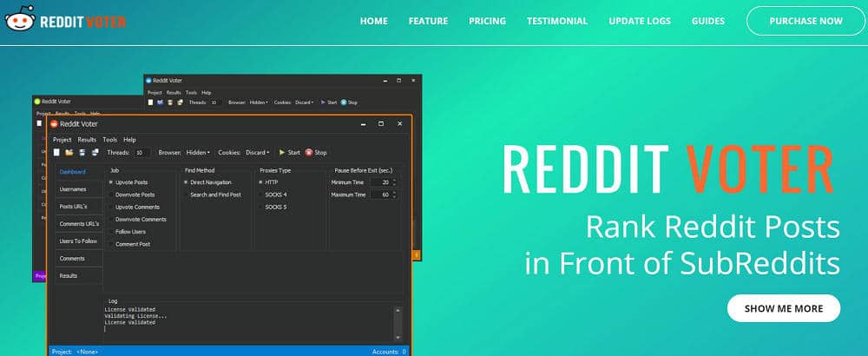Select Downvote Comments job option
Image resolution: width=868 pixels, height=356 pixels.
137,220
